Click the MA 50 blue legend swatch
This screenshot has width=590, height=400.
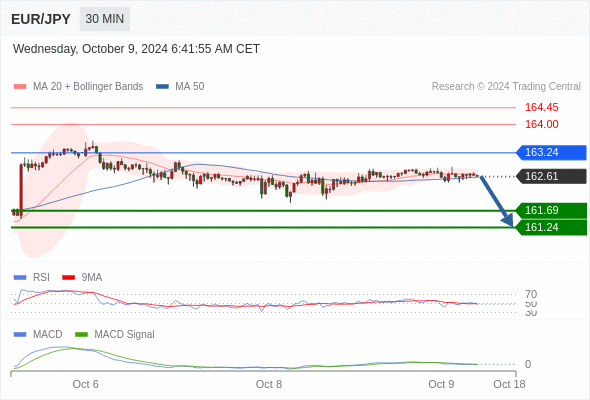(162, 87)
